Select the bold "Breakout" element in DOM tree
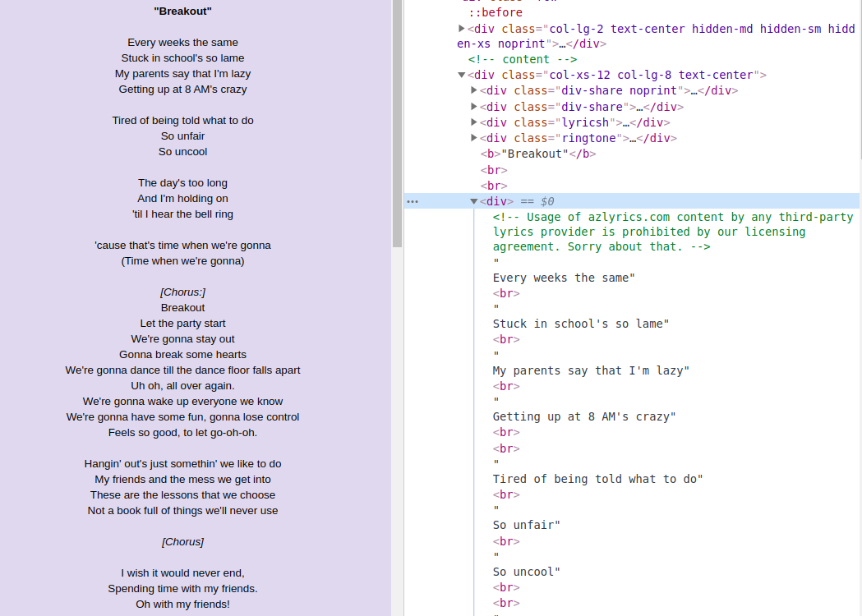The height and width of the screenshot is (616, 862). (537, 154)
